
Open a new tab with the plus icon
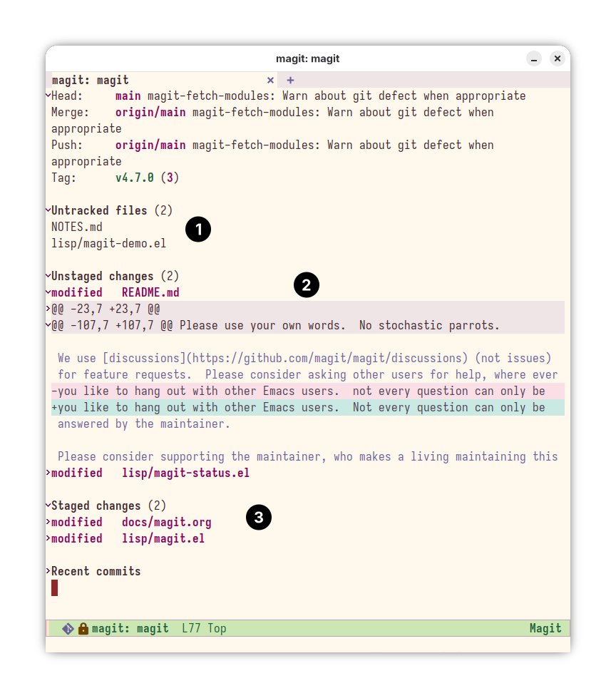coord(290,80)
